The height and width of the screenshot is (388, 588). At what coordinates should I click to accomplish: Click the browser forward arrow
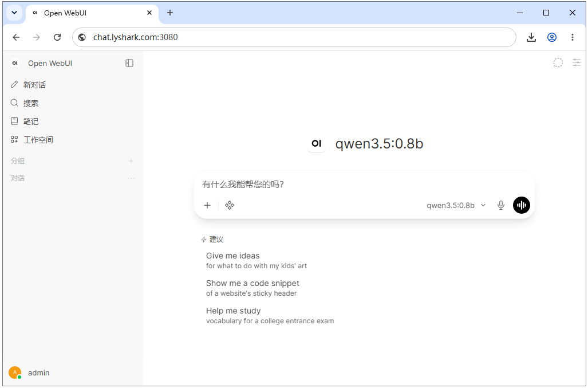coord(37,37)
